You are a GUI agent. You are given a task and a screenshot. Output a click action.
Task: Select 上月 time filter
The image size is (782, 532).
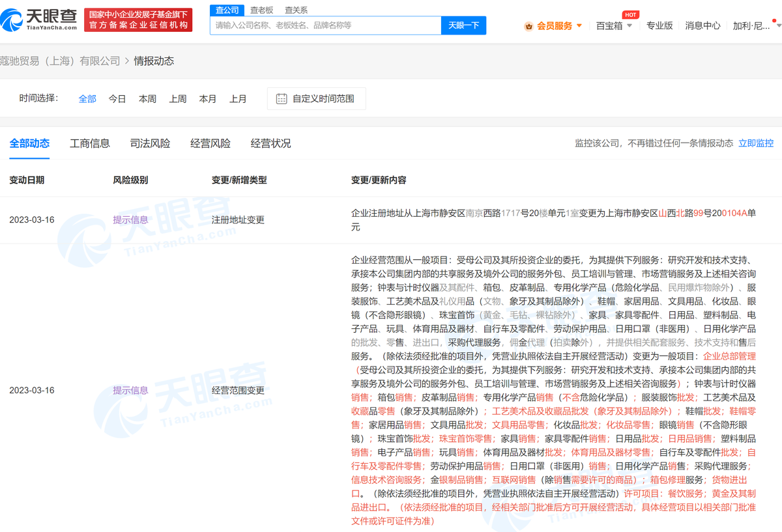(238, 99)
